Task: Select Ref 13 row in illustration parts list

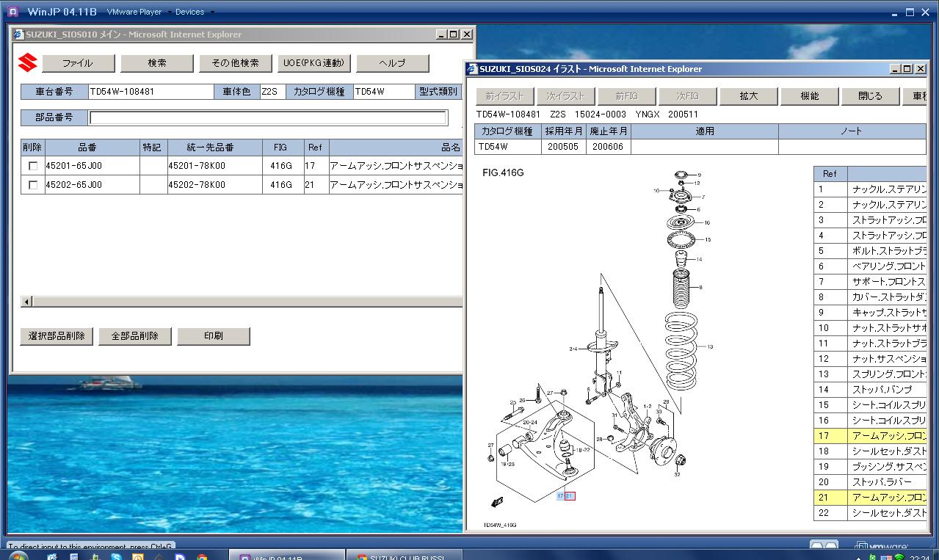Action: click(x=870, y=374)
